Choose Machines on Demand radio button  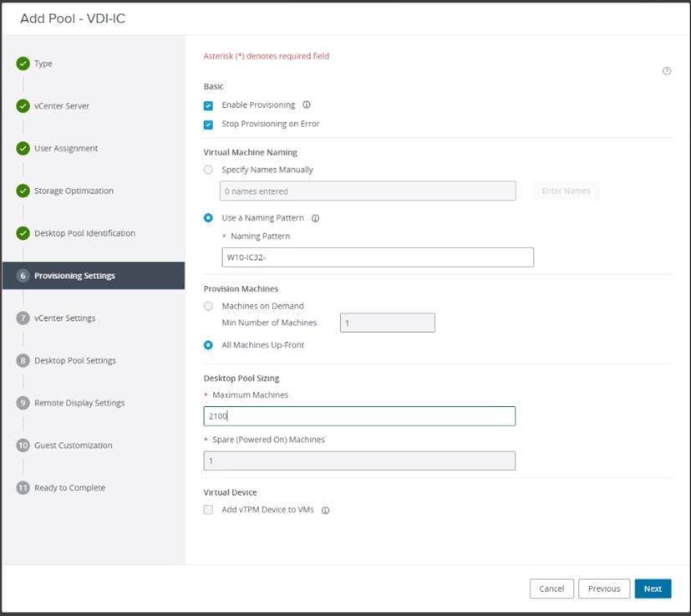click(209, 306)
